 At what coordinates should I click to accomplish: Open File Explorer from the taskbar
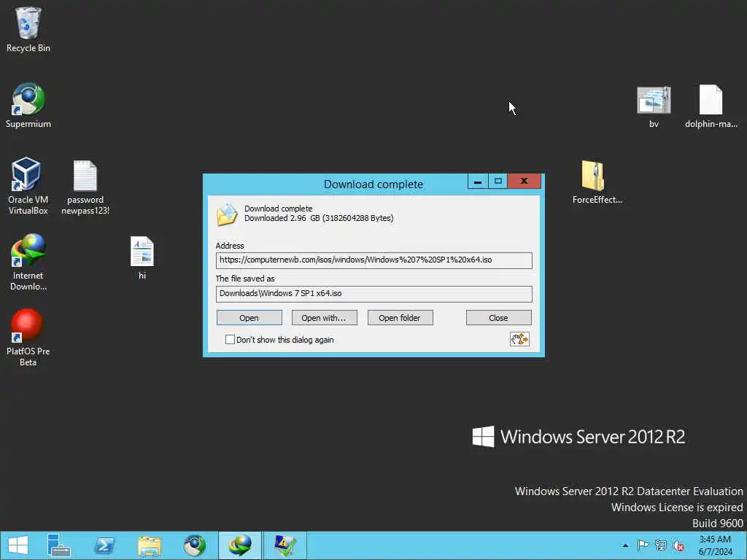point(150,545)
